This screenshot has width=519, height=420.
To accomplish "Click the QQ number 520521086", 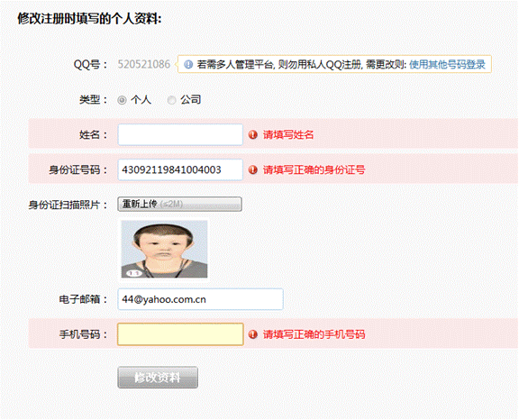I will click(x=144, y=64).
